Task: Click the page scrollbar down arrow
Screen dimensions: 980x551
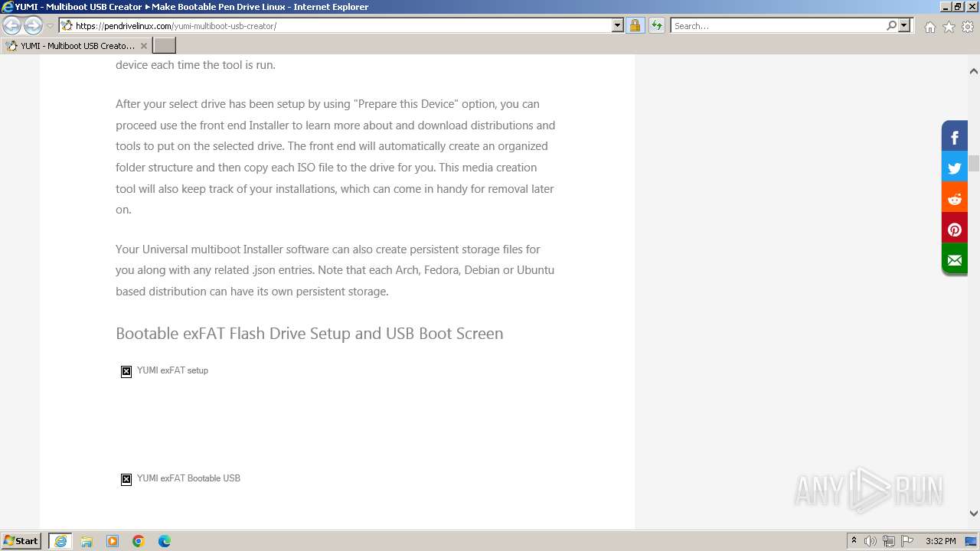Action: [x=974, y=514]
